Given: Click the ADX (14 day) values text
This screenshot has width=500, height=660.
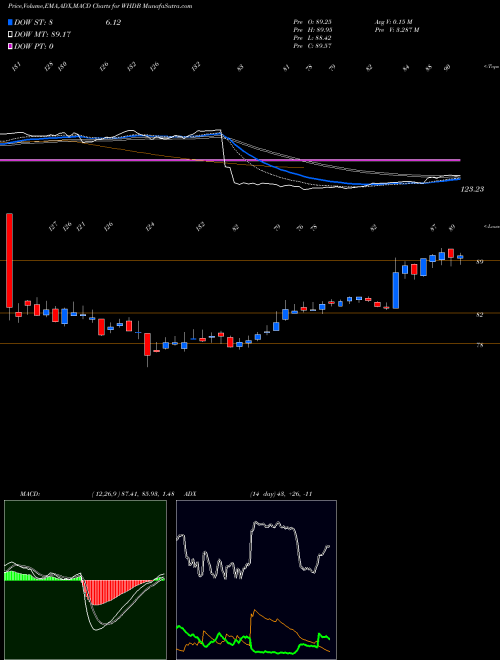Looking at the screenshot, I should point(281,494).
